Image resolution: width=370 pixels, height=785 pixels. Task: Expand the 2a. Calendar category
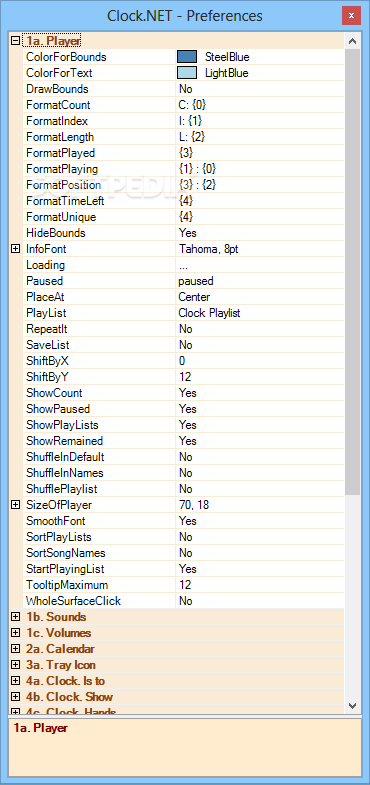click(x=16, y=649)
